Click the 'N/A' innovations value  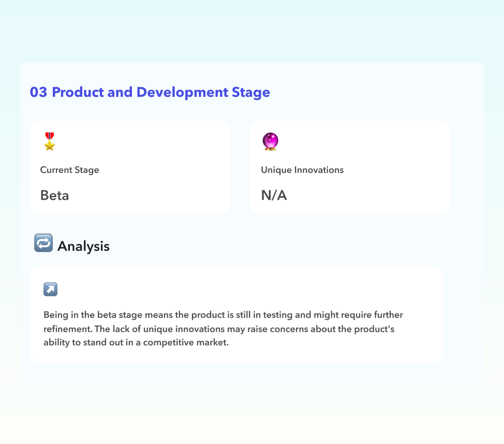pos(274,195)
